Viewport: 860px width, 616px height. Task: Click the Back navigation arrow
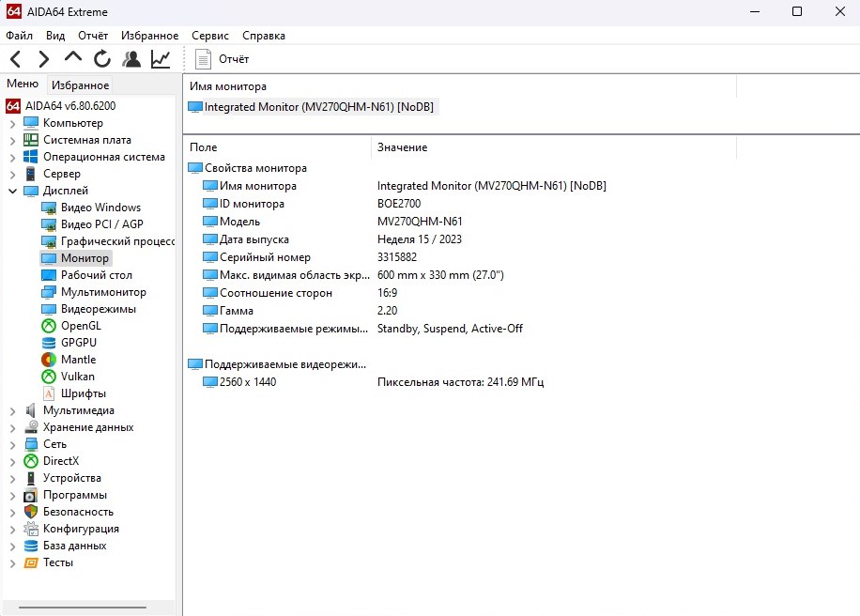15,59
